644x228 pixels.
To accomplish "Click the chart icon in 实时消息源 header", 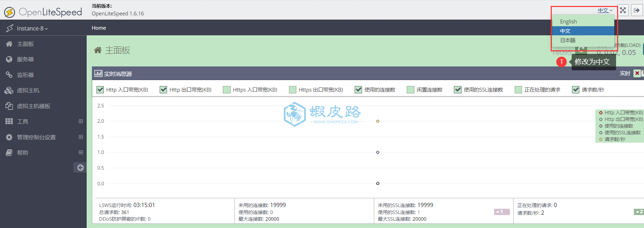I will click(98, 73).
